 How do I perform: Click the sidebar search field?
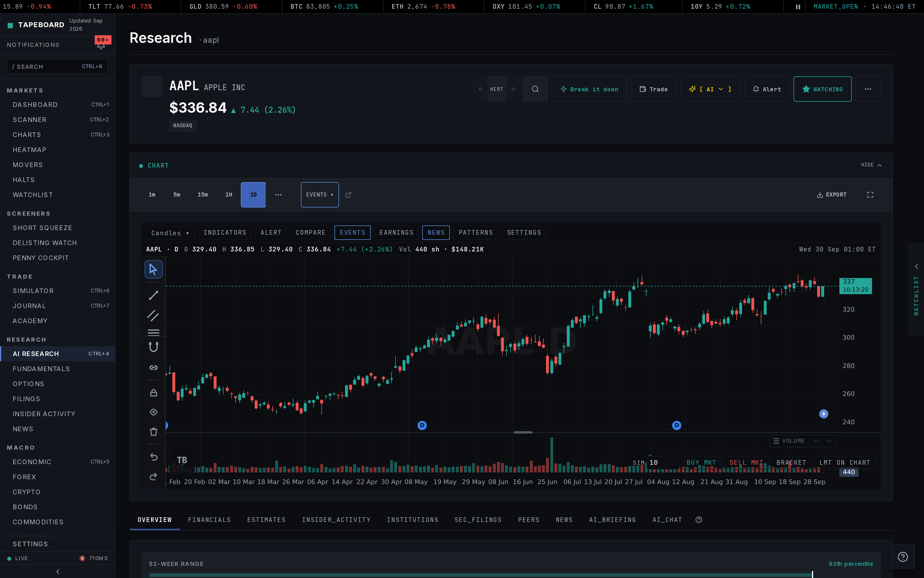(57, 66)
